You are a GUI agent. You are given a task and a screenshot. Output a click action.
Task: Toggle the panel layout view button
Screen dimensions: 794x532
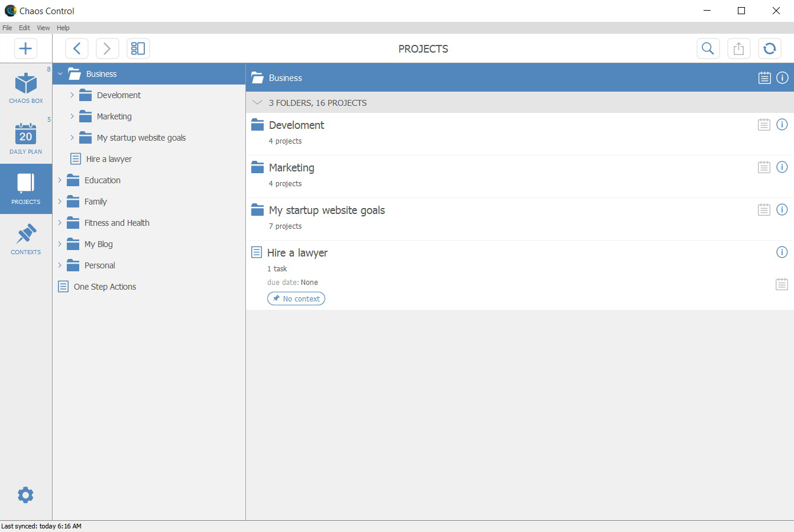tap(138, 48)
